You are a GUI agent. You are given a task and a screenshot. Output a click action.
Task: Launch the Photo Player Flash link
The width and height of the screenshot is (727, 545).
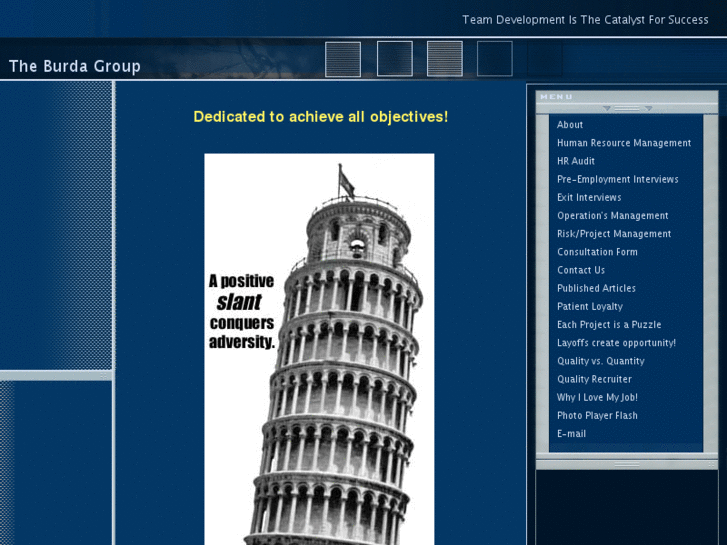597,416
